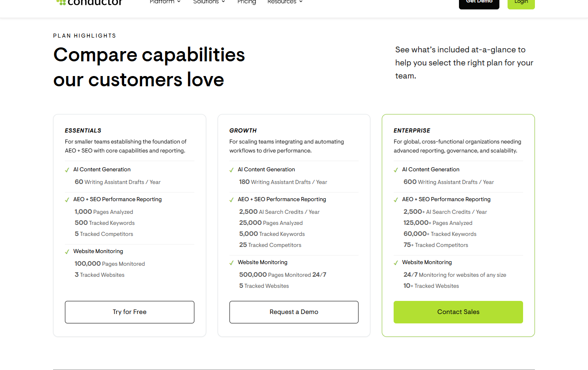588x370 pixels.
Task: Go to the Pricing page
Action: (247, 2)
